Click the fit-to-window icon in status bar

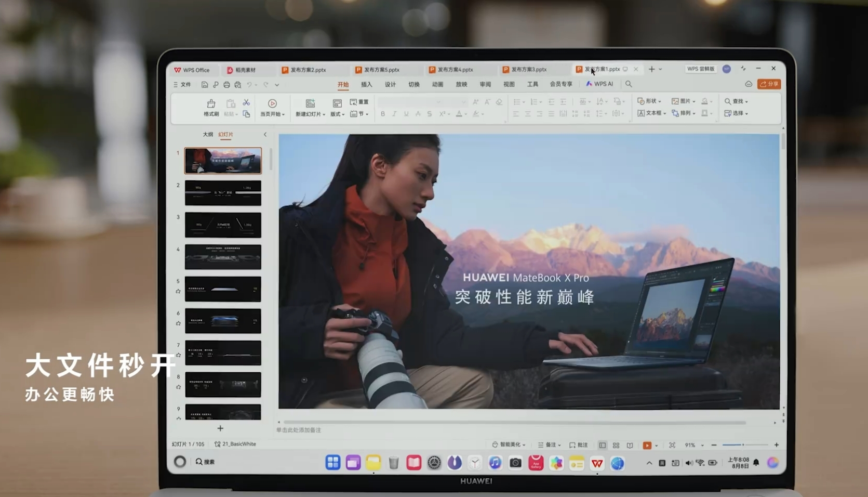click(672, 446)
